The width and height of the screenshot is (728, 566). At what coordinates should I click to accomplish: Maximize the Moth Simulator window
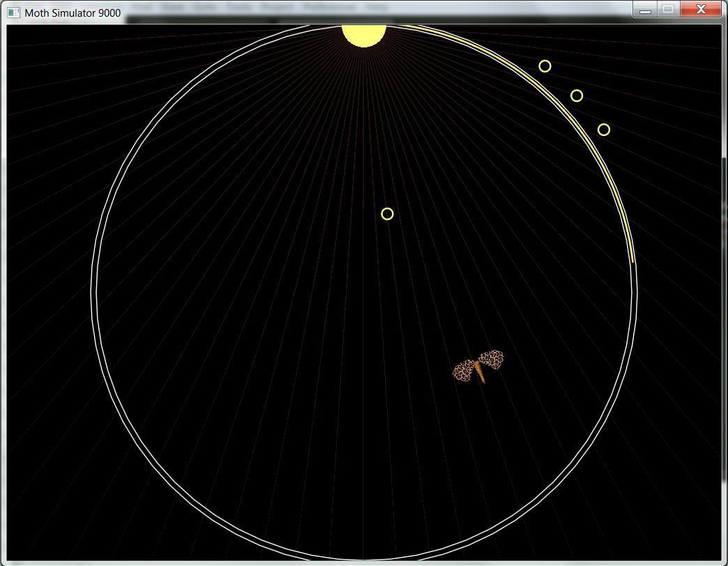click(x=668, y=9)
